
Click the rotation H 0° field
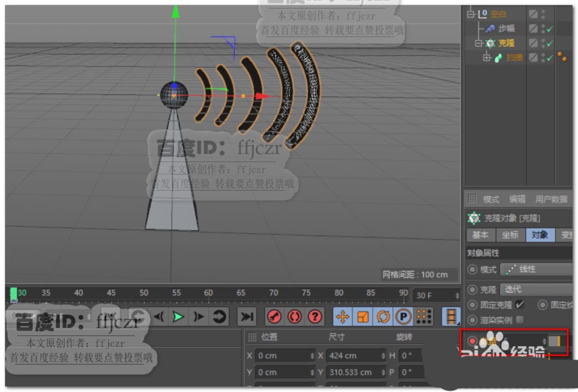(412, 356)
